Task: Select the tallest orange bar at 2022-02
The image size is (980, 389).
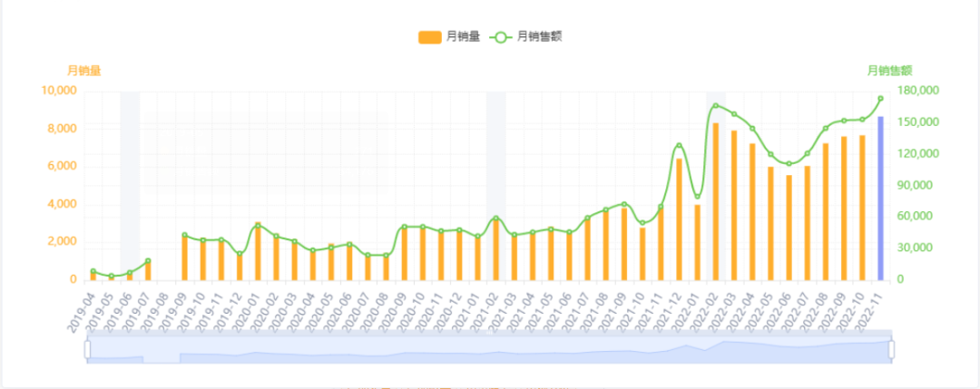Action: pos(716,201)
